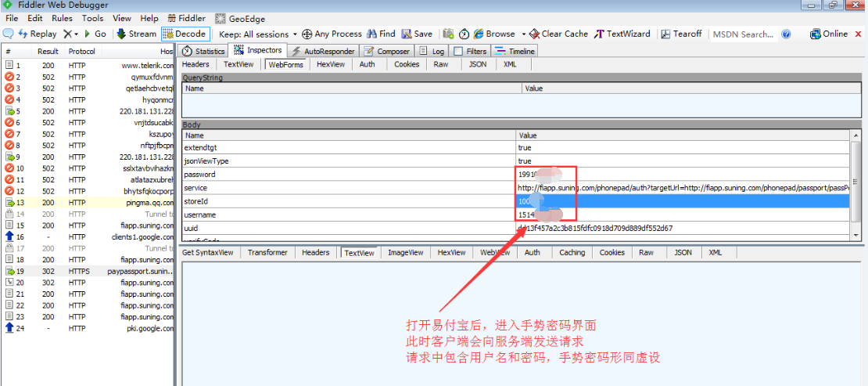
Task: Select the username row in Body
Action: [x=517, y=215]
